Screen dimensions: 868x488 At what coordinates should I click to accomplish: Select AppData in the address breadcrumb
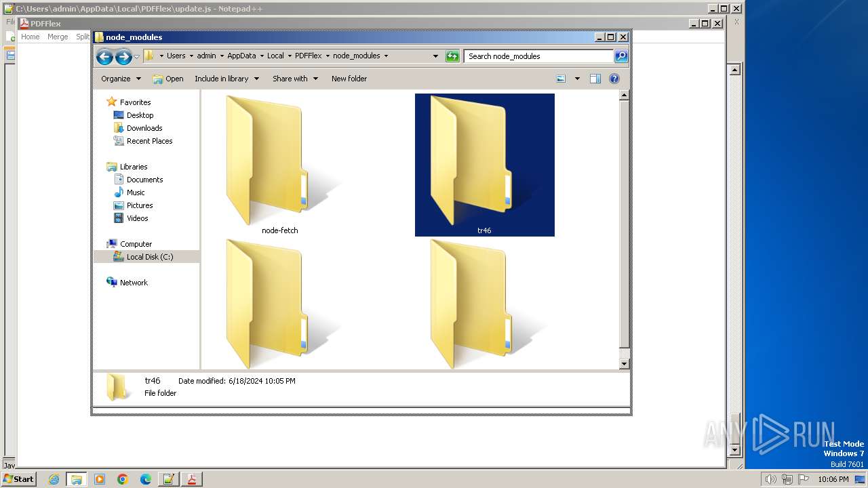coord(241,56)
